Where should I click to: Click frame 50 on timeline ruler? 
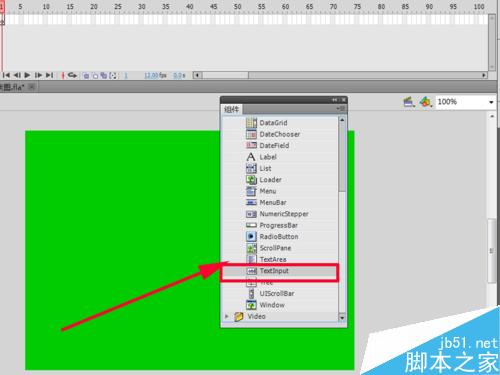(x=237, y=7)
